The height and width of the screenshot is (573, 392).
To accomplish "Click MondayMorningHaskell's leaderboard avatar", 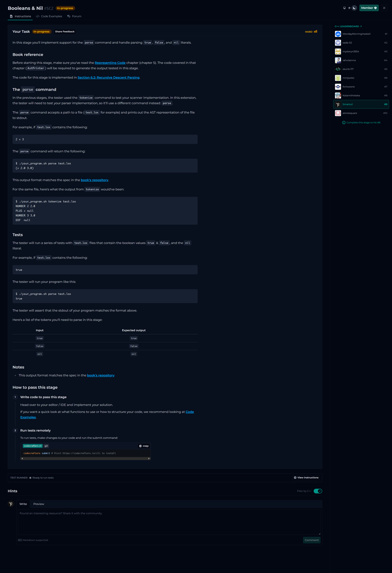I will coord(338,34).
